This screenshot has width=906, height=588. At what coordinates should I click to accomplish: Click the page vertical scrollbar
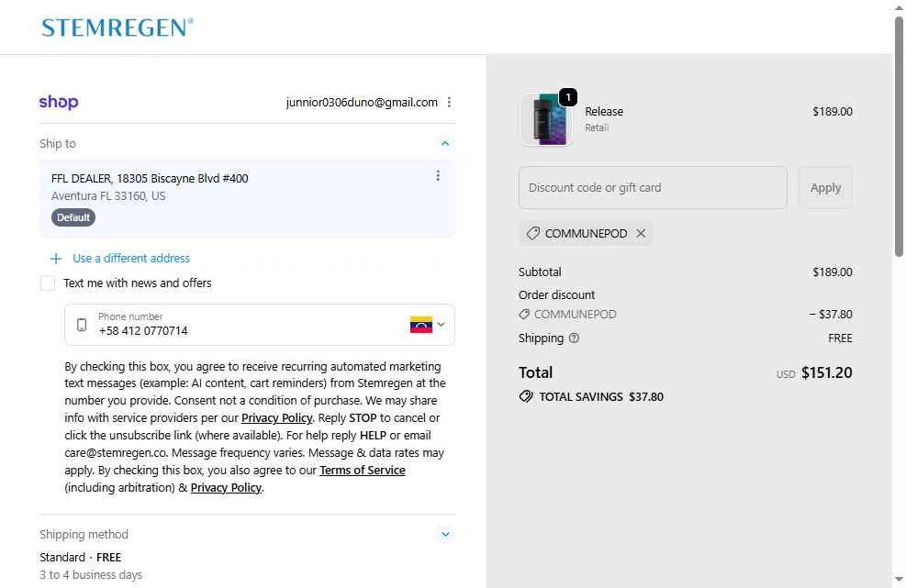coord(899,137)
